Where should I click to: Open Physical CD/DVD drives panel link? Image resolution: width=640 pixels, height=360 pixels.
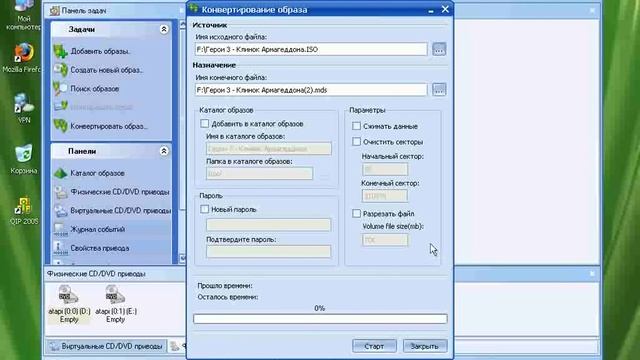pyautogui.click(x=120, y=192)
